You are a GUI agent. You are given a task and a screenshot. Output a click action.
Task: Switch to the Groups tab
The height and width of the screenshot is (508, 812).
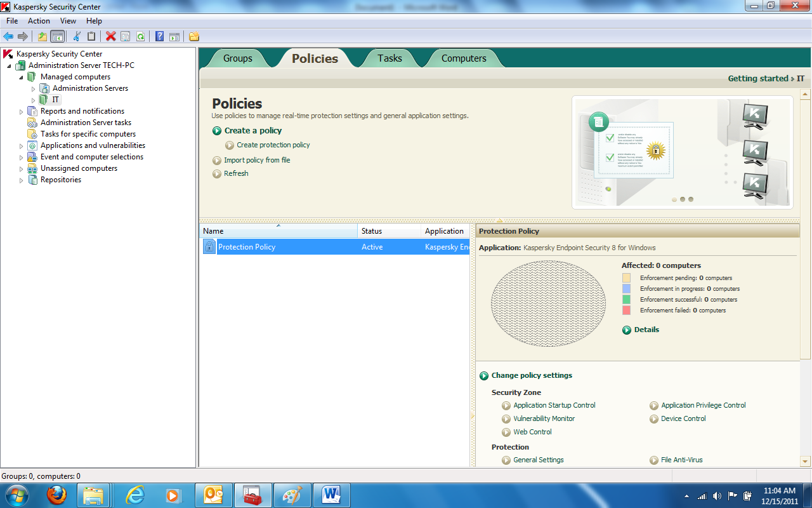click(238, 58)
